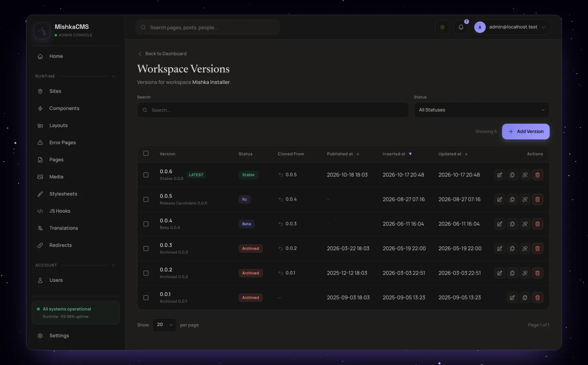
Task: Open Redirects in the sidebar
Action: pos(76,245)
